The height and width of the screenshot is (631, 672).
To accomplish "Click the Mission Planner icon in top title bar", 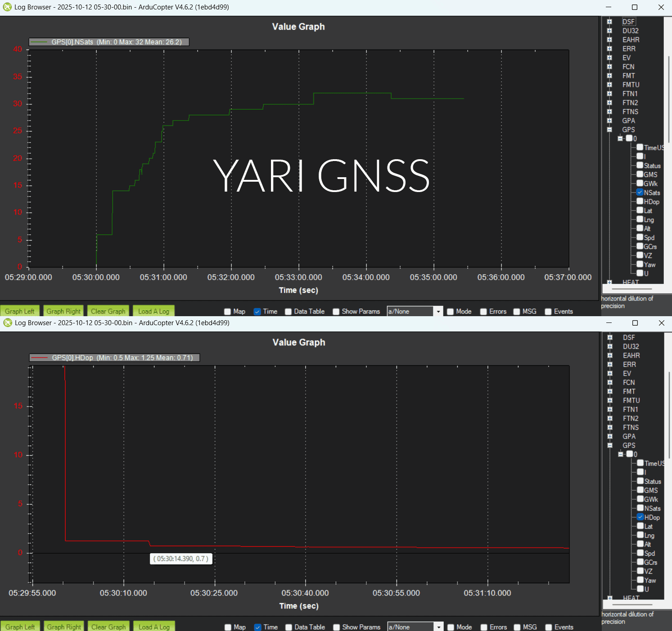I will tap(7, 7).
